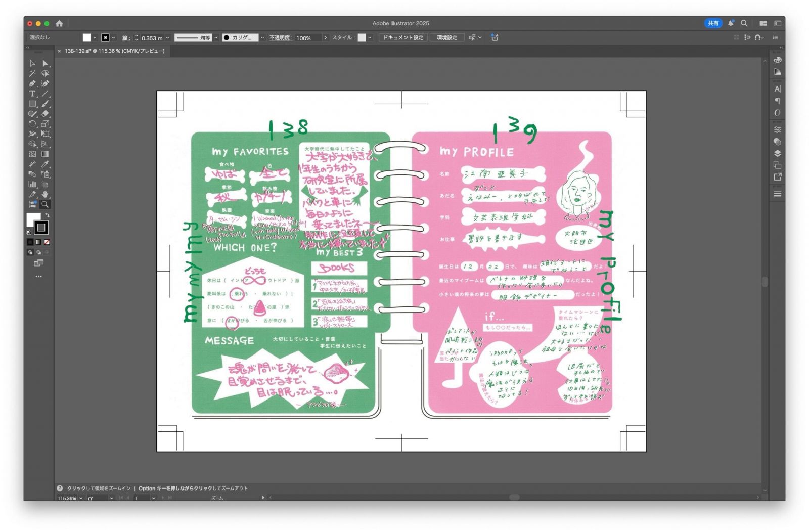The height and width of the screenshot is (532, 809).
Task: Open the stroke weight dropdown
Action: coord(168,38)
